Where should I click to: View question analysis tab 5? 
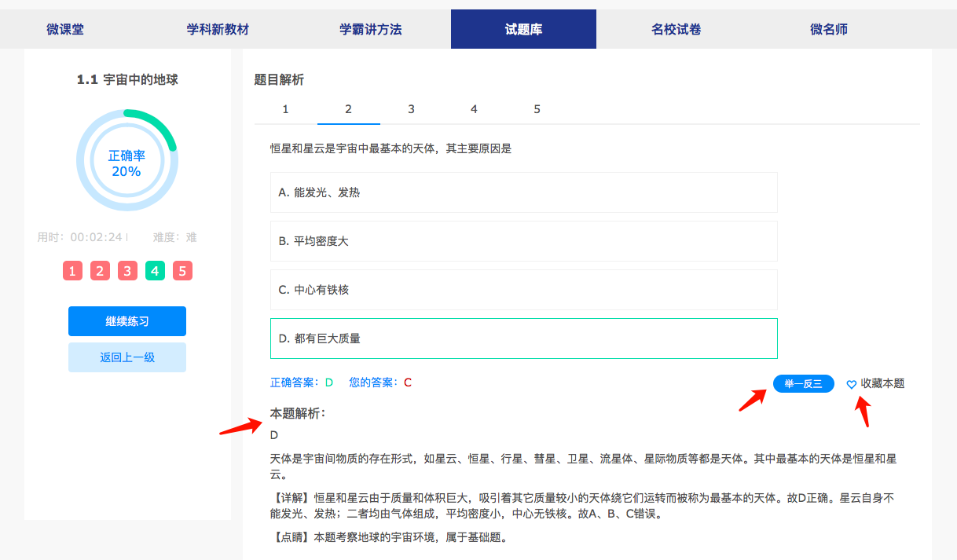coord(537,109)
